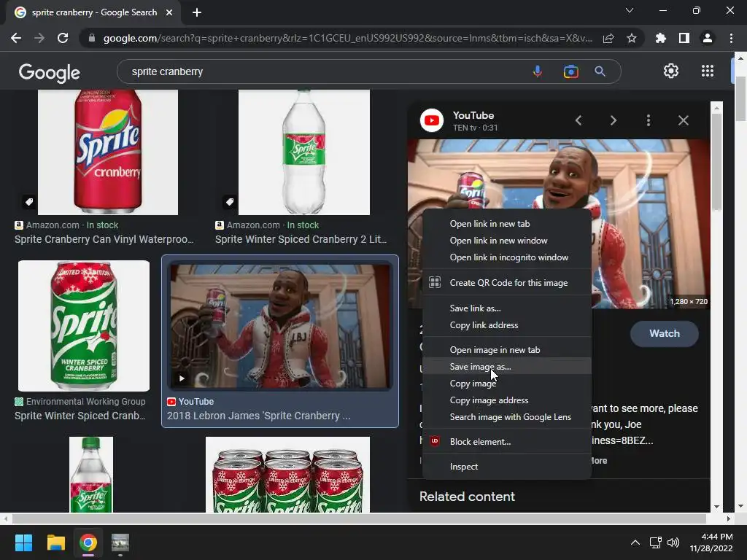Click the taskbar clock and date

711,542
